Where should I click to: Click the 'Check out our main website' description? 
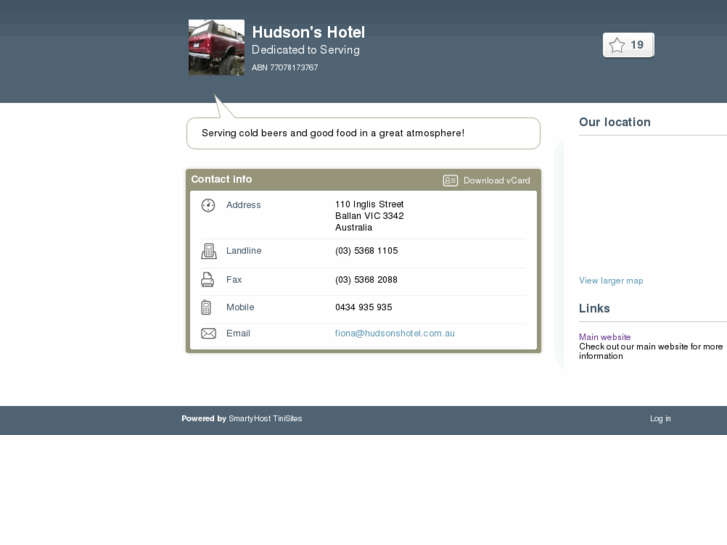tap(650, 351)
